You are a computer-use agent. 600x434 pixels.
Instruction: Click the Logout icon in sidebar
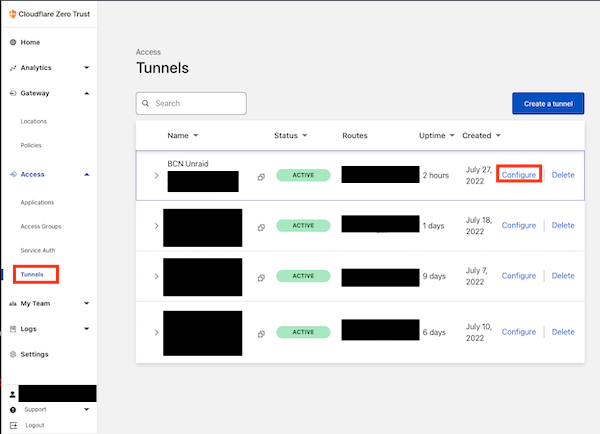[12, 425]
